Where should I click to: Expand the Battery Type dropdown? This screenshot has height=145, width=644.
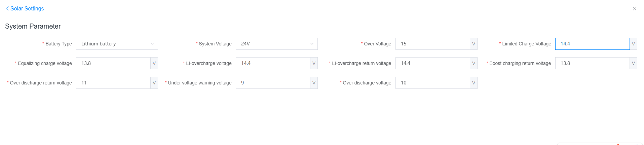[x=113, y=44]
